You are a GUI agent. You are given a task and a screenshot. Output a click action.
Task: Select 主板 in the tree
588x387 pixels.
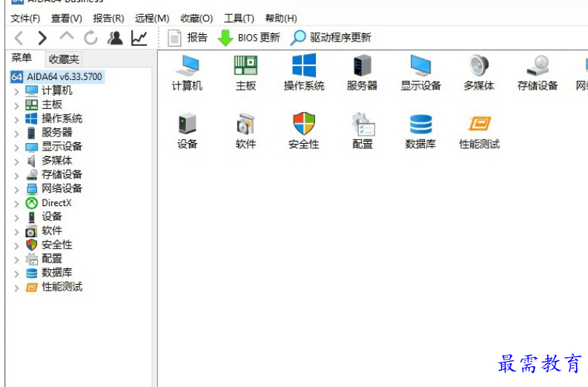click(52, 105)
